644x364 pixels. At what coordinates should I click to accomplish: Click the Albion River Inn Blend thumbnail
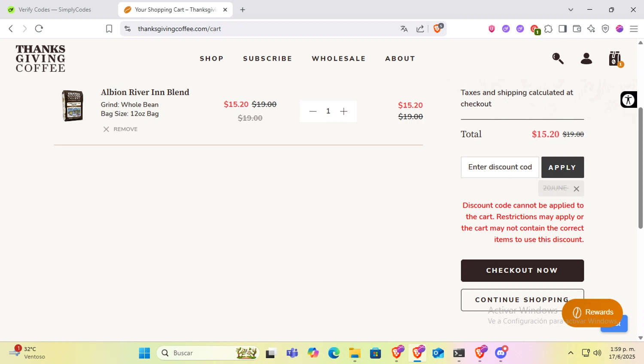(x=72, y=106)
